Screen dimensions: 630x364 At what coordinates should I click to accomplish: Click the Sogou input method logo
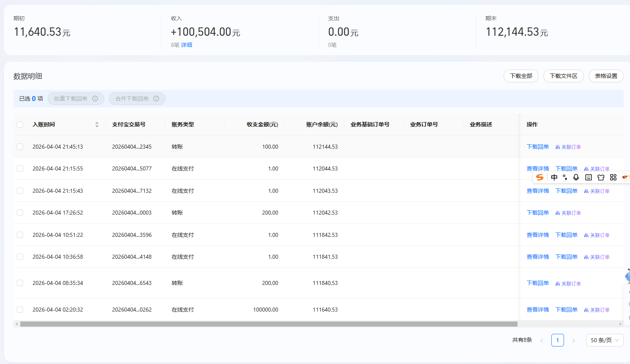(539, 177)
